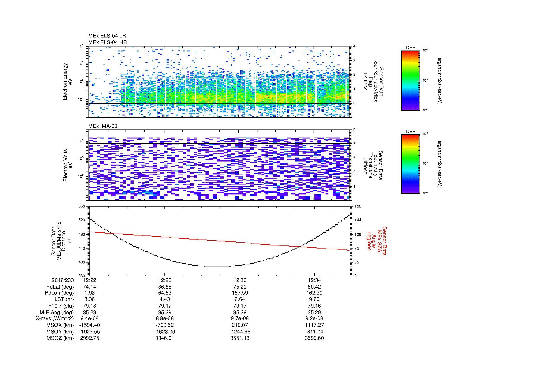
Task: Click the PdLon value 157.59
Action: coord(240,293)
